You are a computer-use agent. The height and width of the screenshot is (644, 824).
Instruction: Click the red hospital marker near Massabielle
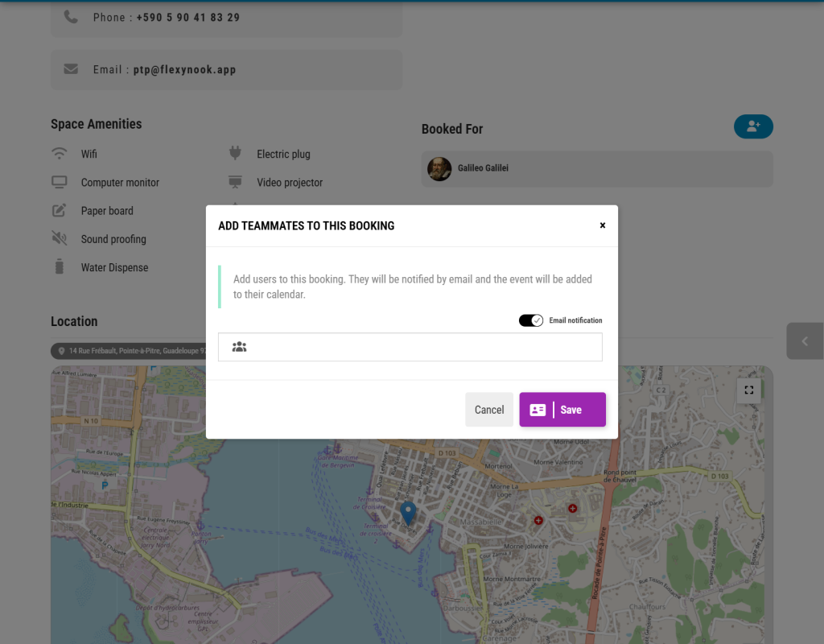click(538, 521)
